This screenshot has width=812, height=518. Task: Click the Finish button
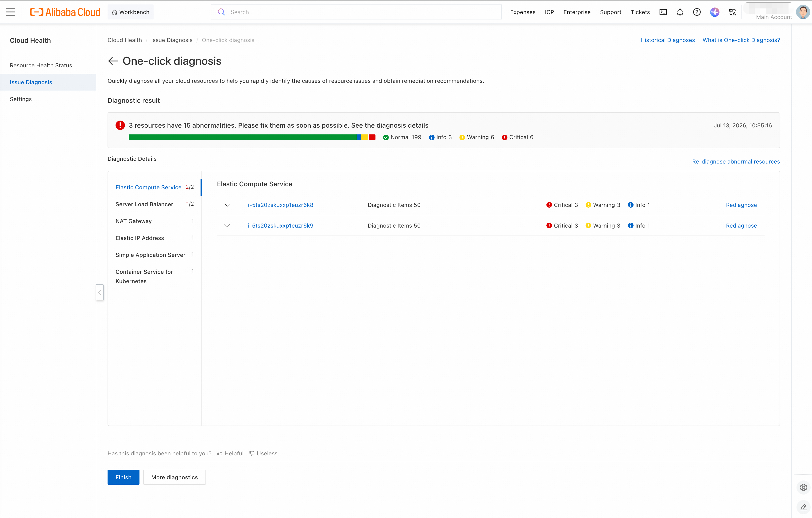[x=124, y=477]
